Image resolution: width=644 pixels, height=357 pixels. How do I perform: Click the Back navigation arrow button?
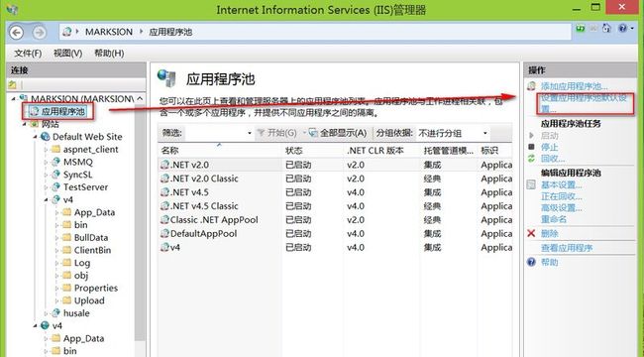(x=17, y=32)
